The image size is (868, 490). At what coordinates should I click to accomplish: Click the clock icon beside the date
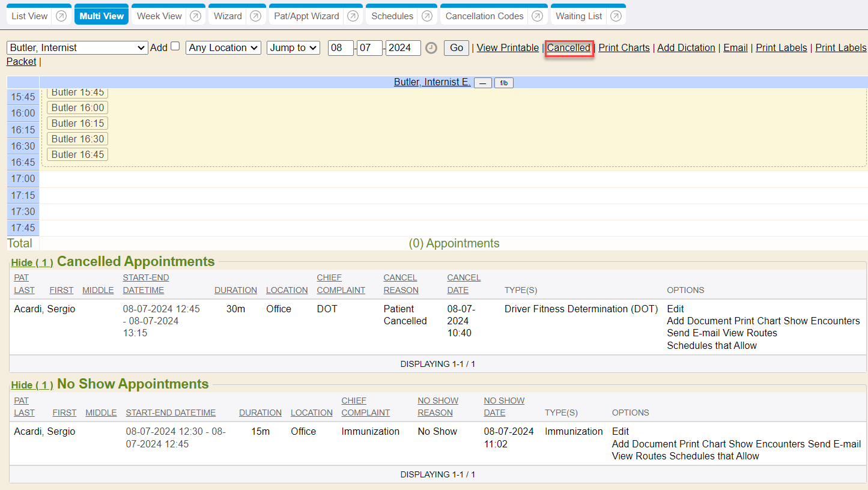pyautogui.click(x=431, y=48)
